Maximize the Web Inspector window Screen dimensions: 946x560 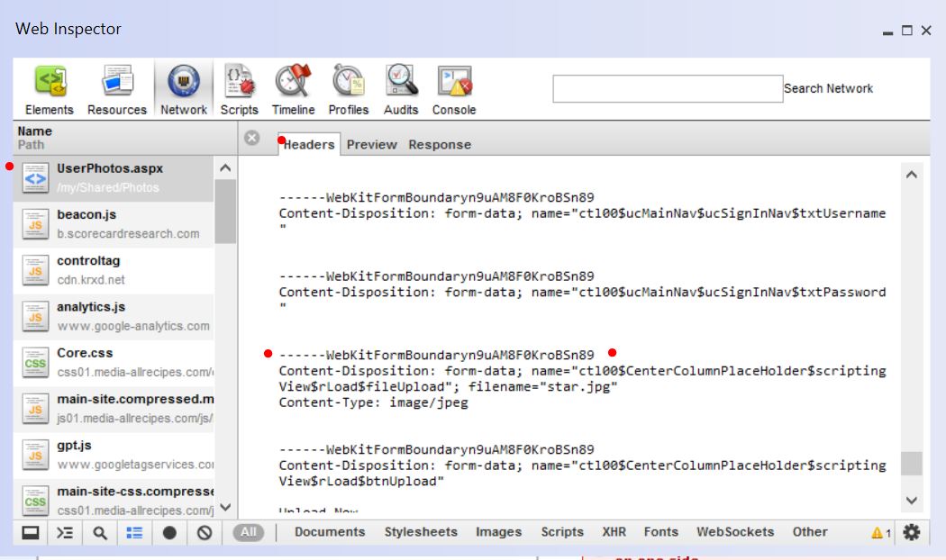[x=906, y=30]
